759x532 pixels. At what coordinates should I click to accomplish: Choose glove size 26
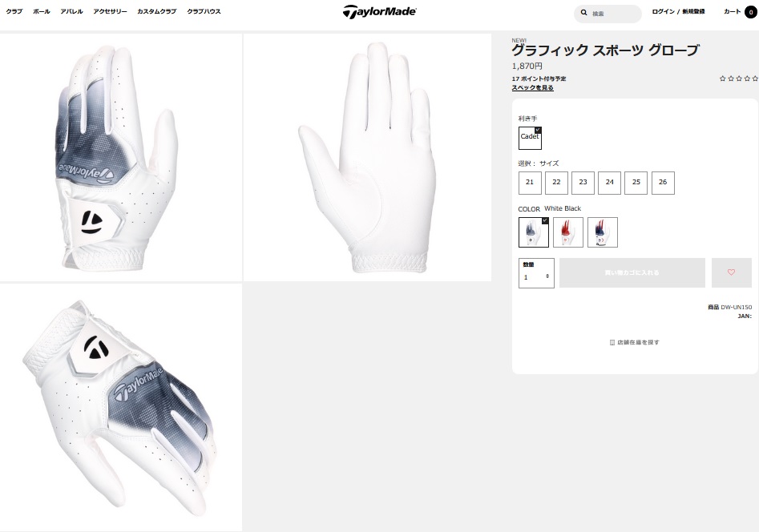pyautogui.click(x=663, y=183)
